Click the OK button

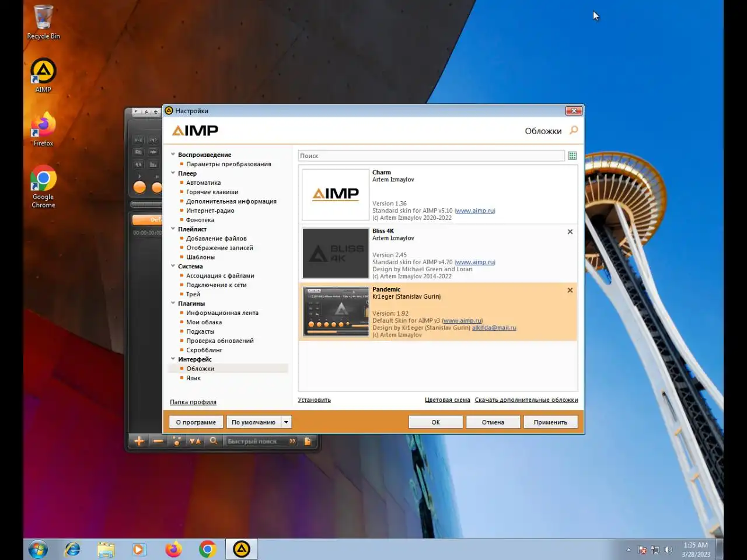[435, 422]
